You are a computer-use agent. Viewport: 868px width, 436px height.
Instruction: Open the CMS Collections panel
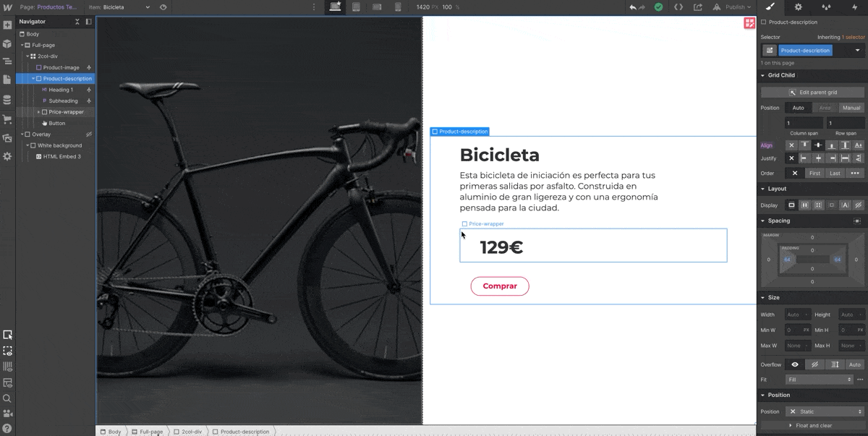pyautogui.click(x=7, y=100)
